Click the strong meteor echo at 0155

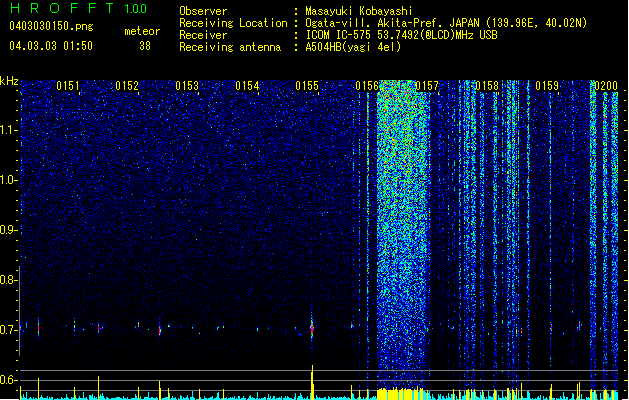pyautogui.click(x=312, y=327)
